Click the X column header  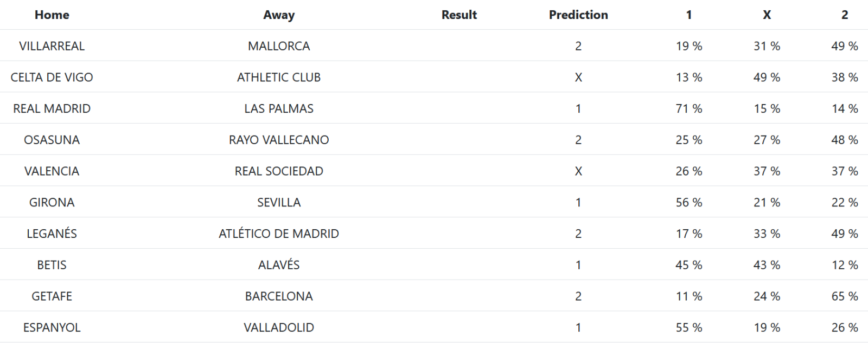(767, 15)
